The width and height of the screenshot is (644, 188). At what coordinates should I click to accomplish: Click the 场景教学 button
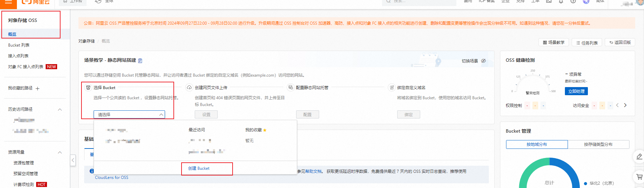[554, 43]
